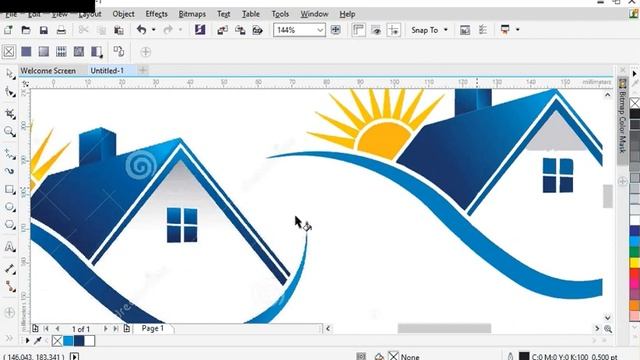Click the Quick customize toolbox plus button

click(x=9, y=313)
